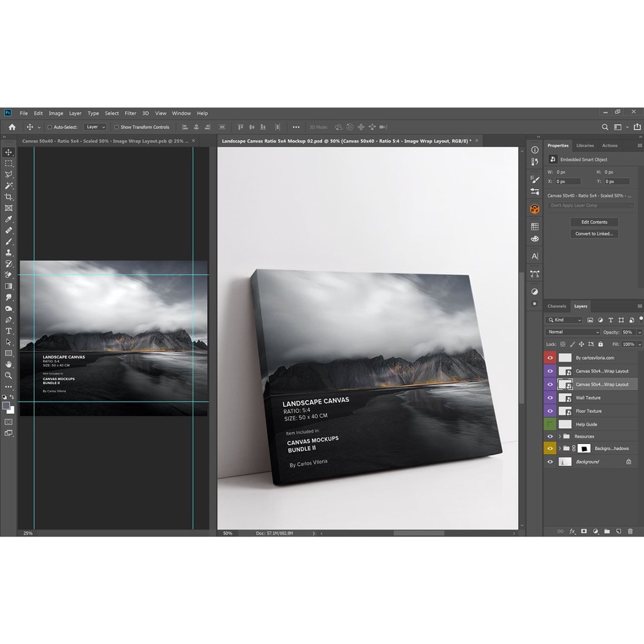Image resolution: width=644 pixels, height=644 pixels.
Task: Expand the Backgro...hadows group
Action: 559,448
